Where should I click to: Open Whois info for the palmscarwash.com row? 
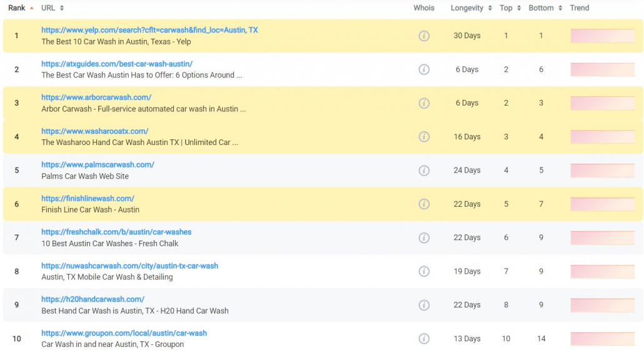point(424,170)
